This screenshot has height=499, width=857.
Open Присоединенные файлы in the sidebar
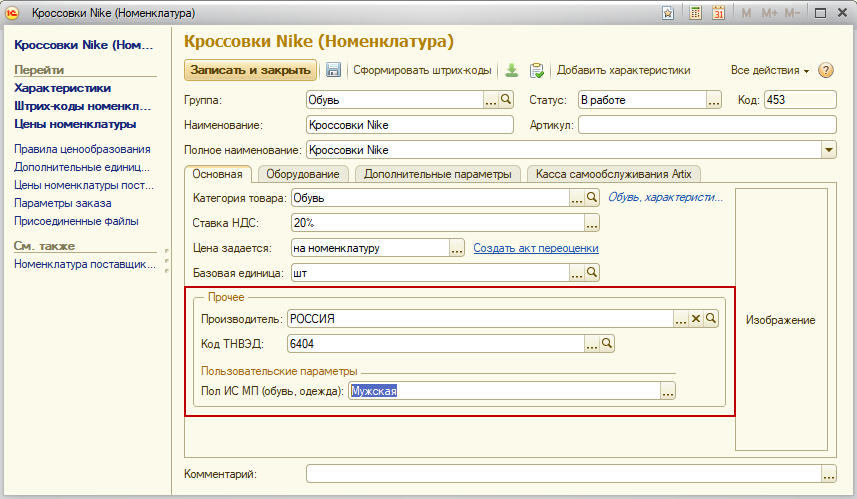click(x=76, y=221)
